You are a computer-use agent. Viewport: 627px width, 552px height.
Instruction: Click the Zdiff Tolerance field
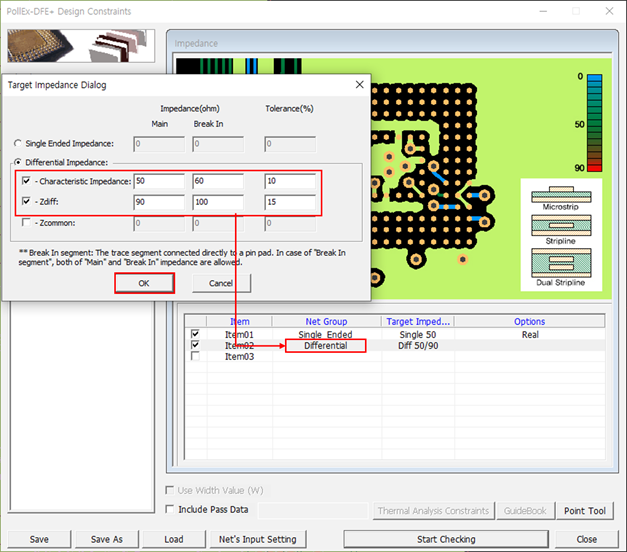point(290,203)
